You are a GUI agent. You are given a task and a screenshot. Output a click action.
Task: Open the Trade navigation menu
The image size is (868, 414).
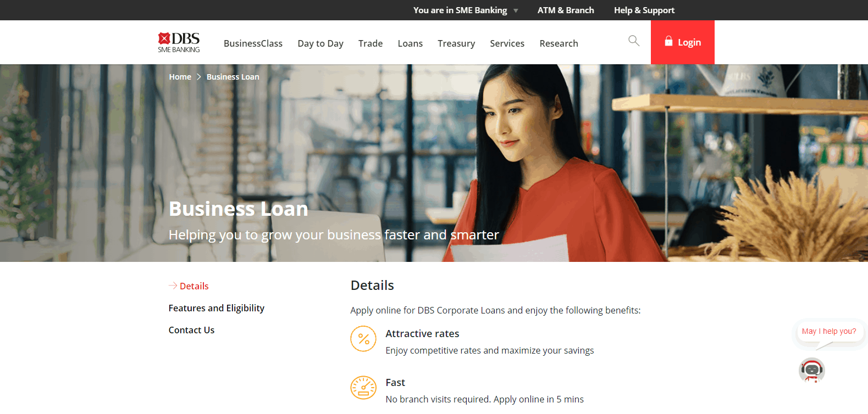click(x=371, y=43)
